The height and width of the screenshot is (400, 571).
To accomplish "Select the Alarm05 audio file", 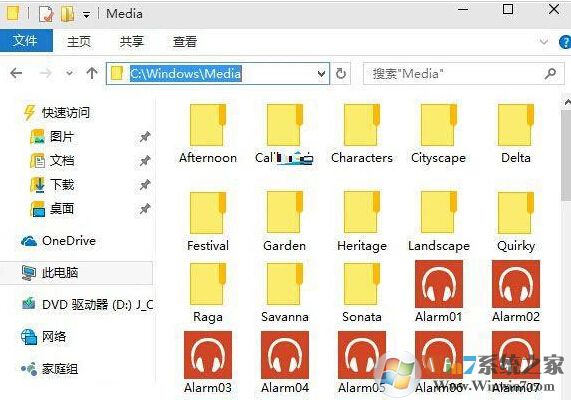I will 362,362.
